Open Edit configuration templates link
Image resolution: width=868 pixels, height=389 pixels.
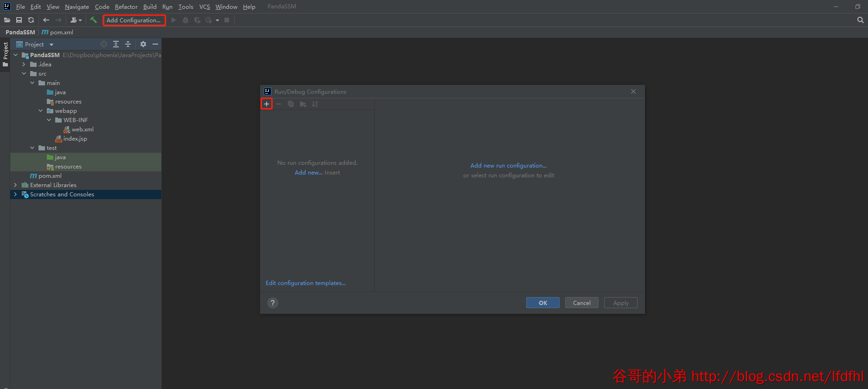[306, 283]
